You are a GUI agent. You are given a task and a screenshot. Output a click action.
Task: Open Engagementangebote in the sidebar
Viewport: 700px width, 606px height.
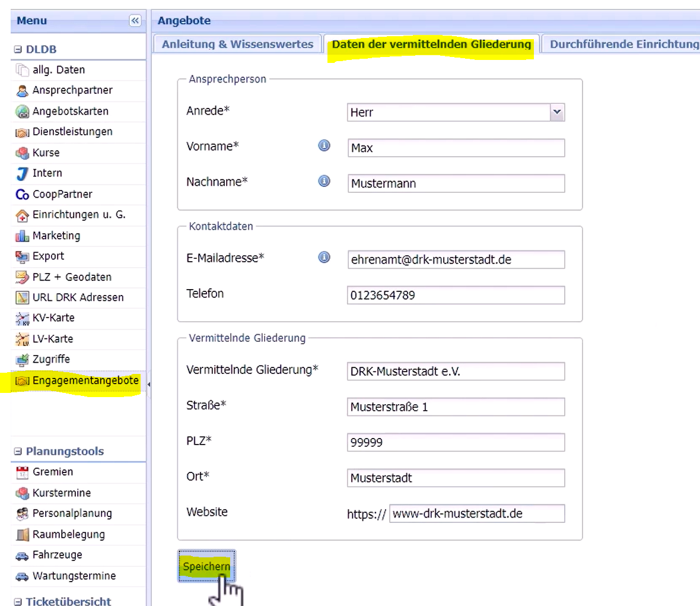(x=85, y=381)
